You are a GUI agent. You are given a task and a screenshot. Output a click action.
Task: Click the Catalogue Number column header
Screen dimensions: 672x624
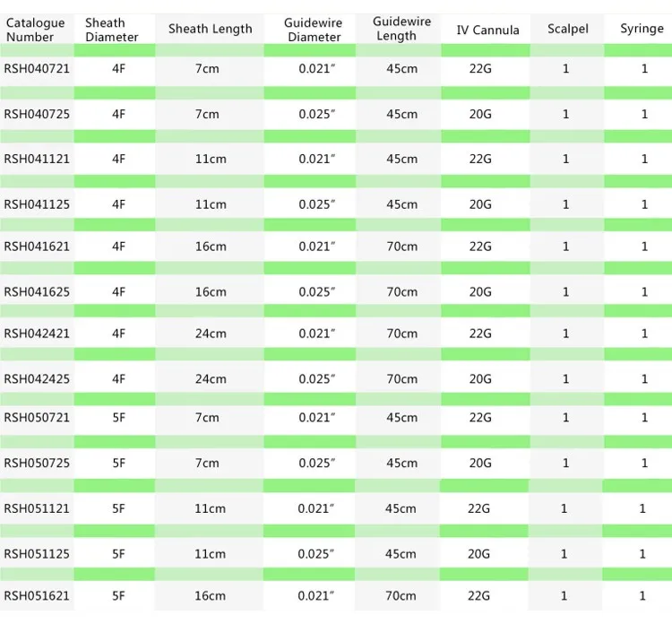pyautogui.click(x=36, y=30)
